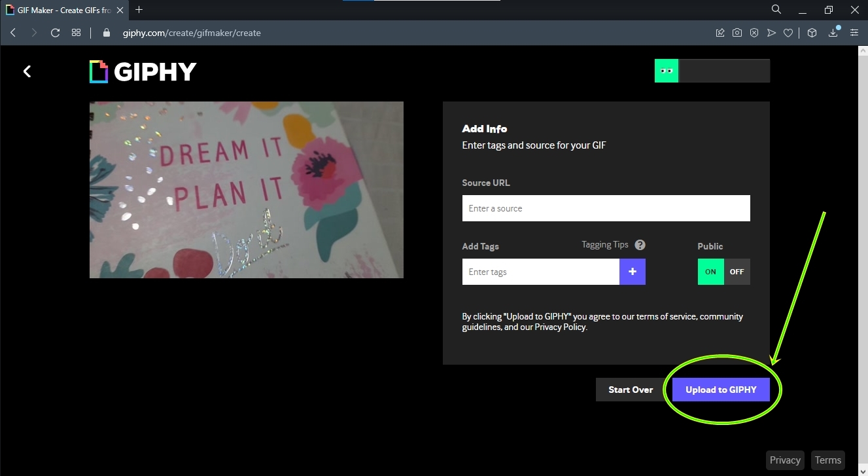The width and height of the screenshot is (868, 476).
Task: Go back using the white chevron on page
Action: point(27,71)
